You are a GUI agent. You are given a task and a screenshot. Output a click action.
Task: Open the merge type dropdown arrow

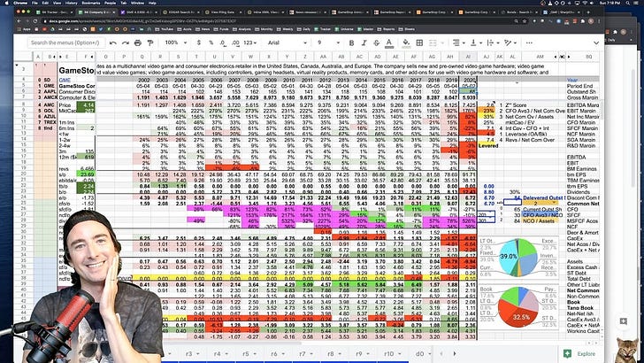[x=442, y=42]
